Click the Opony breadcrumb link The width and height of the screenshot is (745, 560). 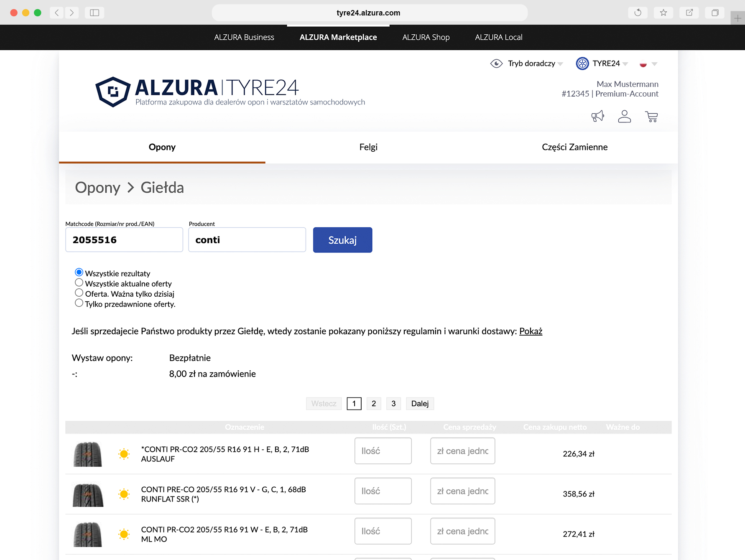tap(98, 188)
